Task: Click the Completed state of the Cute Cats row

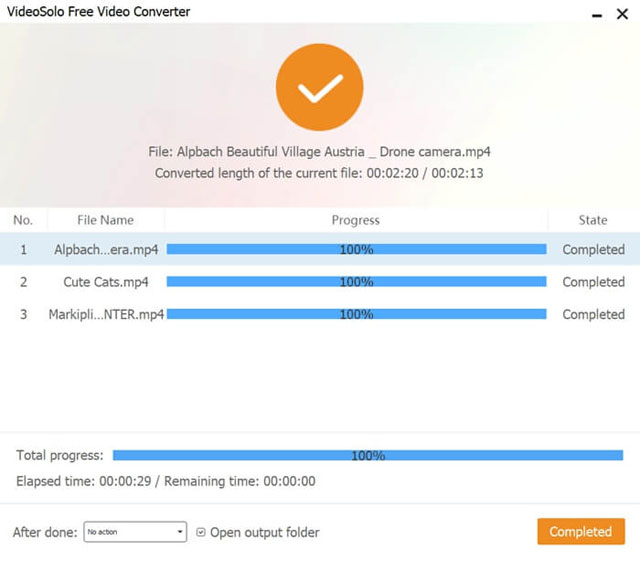Action: tap(593, 282)
